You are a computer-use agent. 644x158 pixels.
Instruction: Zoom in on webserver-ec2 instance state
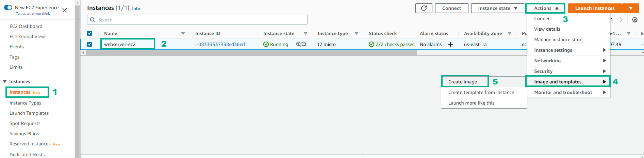[x=298, y=44]
